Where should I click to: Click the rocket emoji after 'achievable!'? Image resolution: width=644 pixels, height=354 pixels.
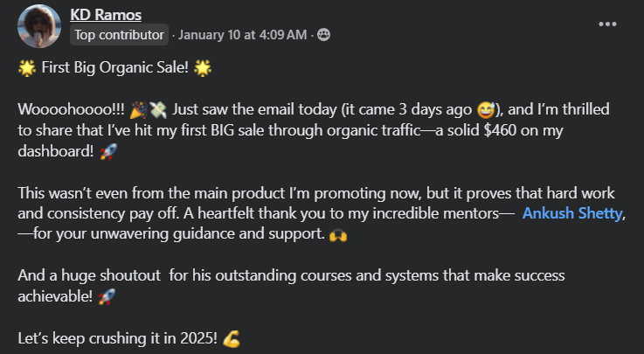click(x=106, y=295)
